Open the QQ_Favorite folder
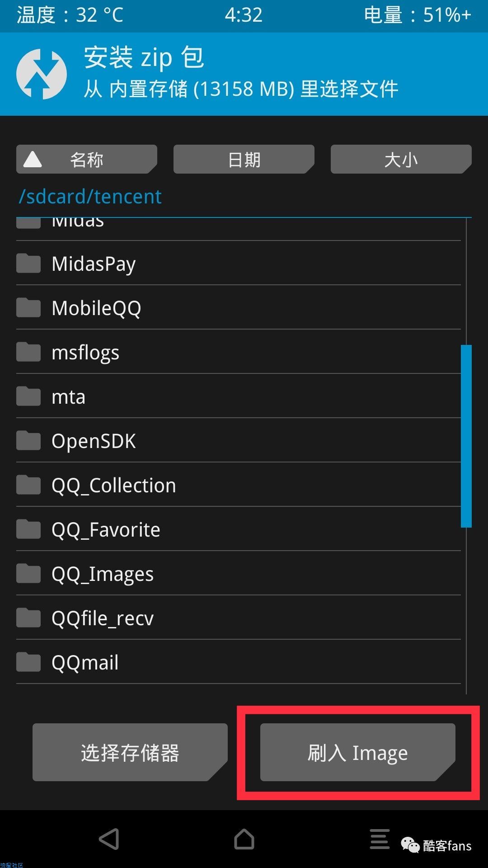This screenshot has height=868, width=488. (239, 529)
